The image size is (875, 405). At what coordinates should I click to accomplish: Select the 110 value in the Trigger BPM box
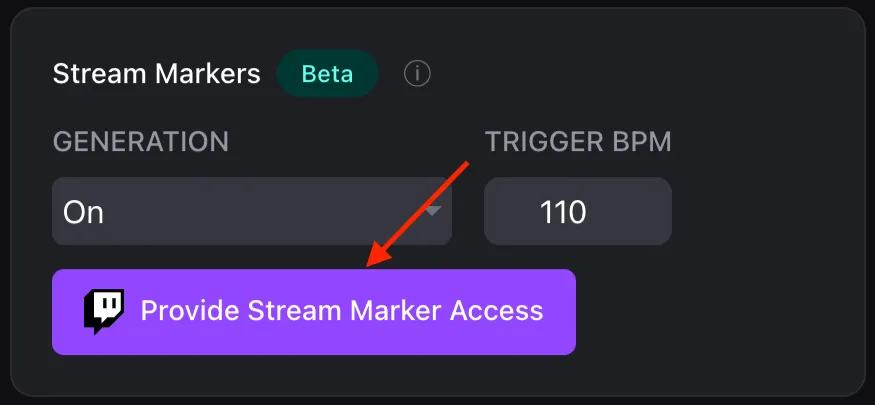(x=563, y=213)
